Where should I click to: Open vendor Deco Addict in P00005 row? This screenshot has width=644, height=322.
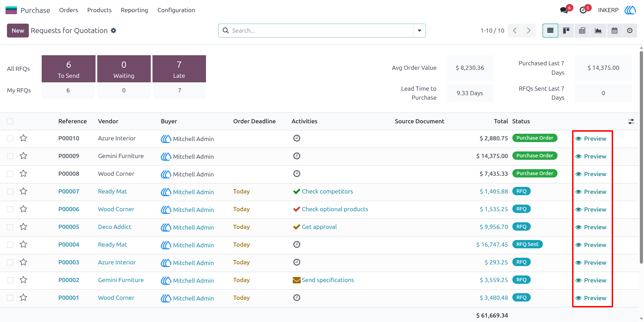115,227
